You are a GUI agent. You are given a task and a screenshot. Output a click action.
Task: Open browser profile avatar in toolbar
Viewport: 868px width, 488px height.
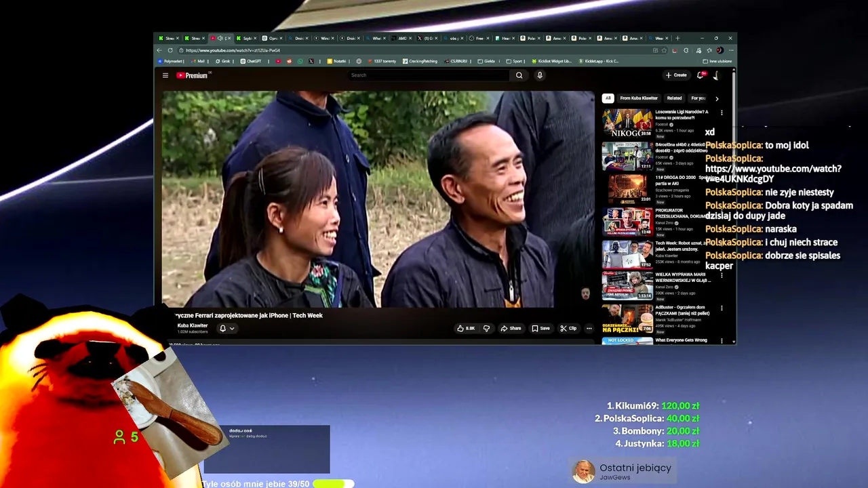pos(719,50)
